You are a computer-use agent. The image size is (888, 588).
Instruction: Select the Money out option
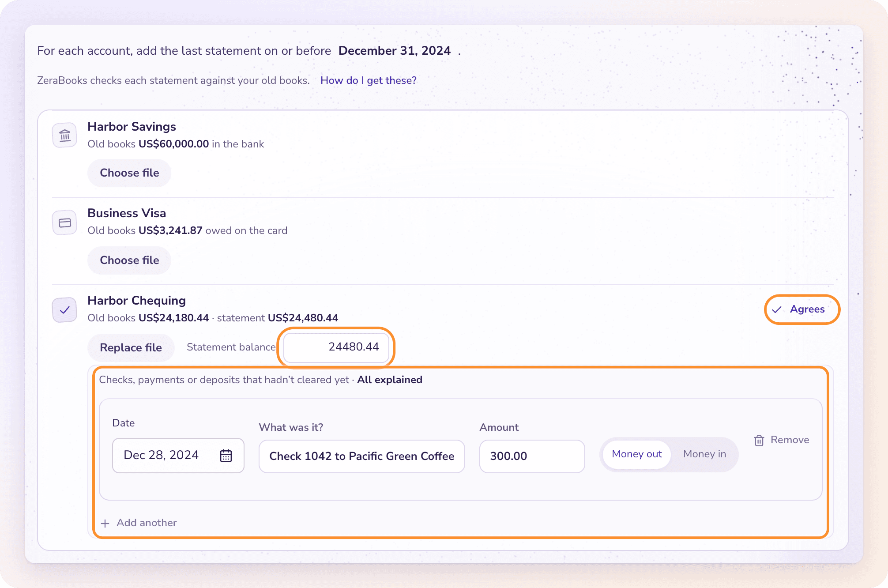637,454
